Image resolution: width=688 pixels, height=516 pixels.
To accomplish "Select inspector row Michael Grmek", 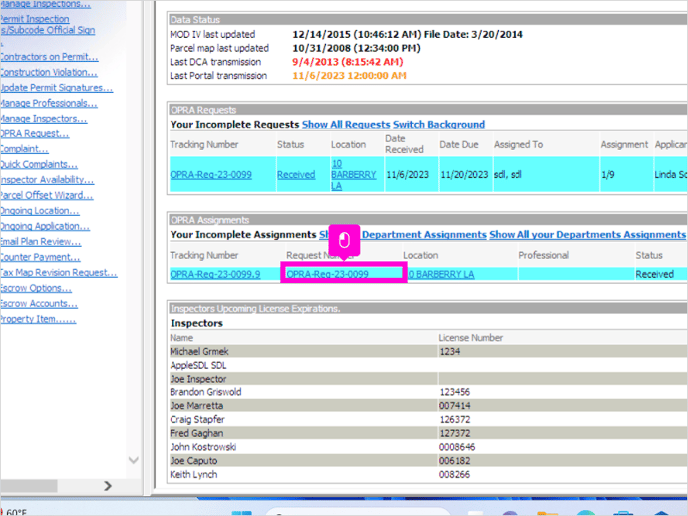I will [428, 351].
